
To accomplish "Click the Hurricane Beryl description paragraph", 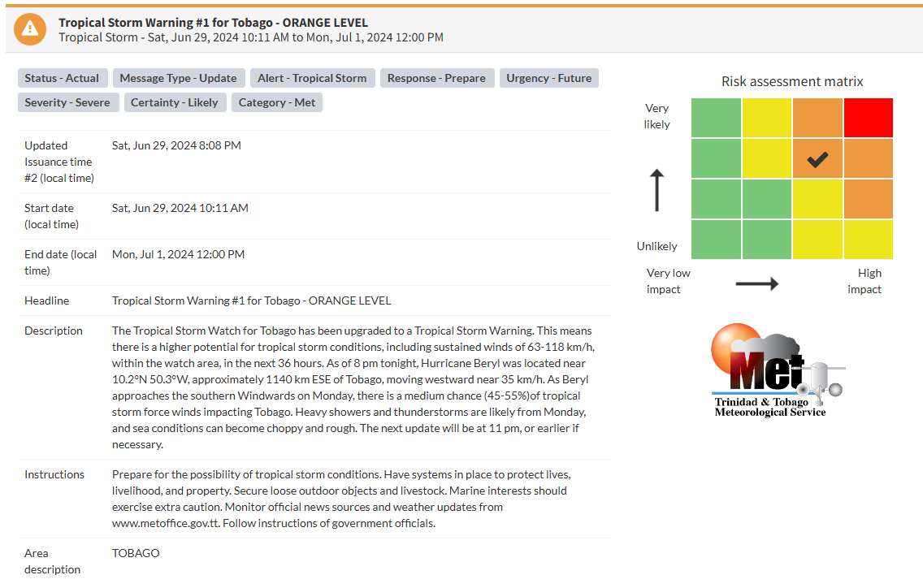I will [x=353, y=387].
